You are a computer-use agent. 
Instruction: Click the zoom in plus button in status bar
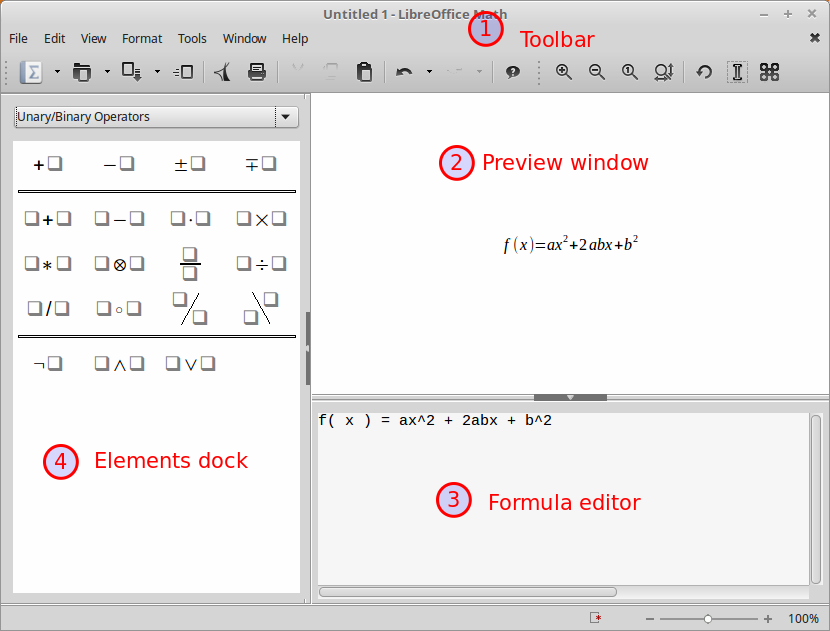(768, 619)
